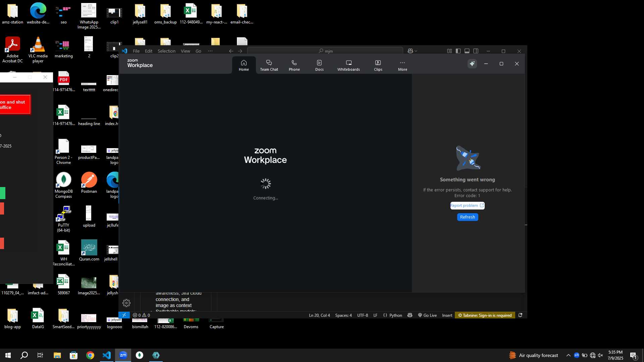Open the Edit menu in VS Code
Image resolution: width=644 pixels, height=362 pixels.
149,51
